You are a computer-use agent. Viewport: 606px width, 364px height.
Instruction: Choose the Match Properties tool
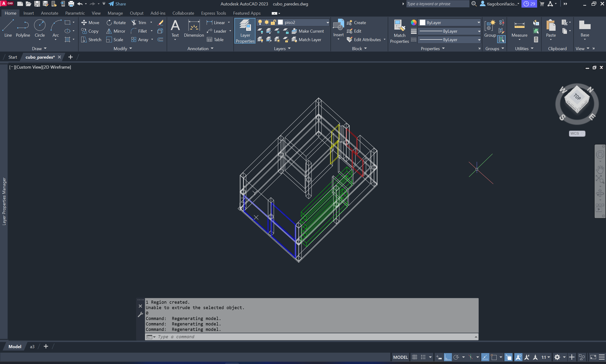tap(399, 31)
